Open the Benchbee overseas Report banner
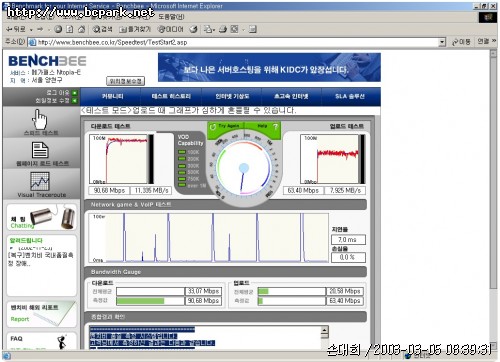This screenshot has width=500, height=362. point(41,314)
